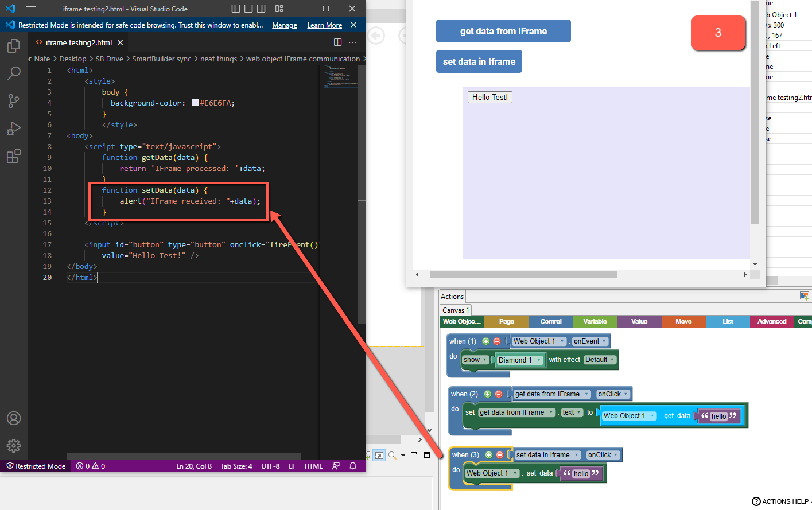Image resolution: width=812 pixels, height=510 pixels.
Task: Open Run and Debug view icon
Action: [14, 129]
